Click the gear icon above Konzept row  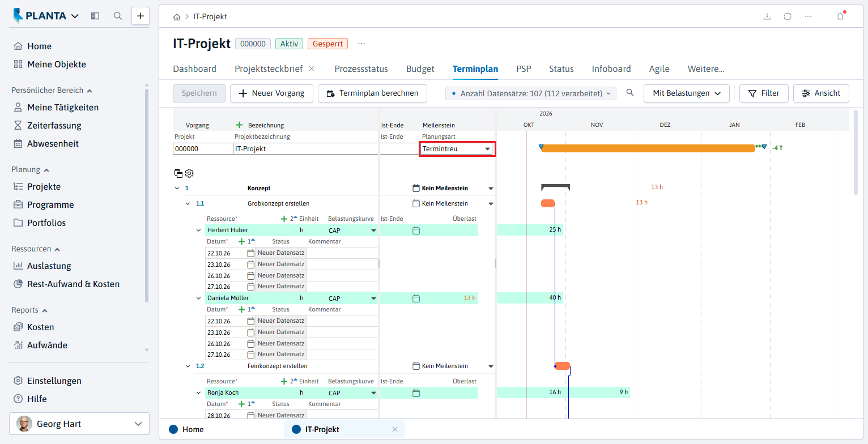click(x=189, y=173)
